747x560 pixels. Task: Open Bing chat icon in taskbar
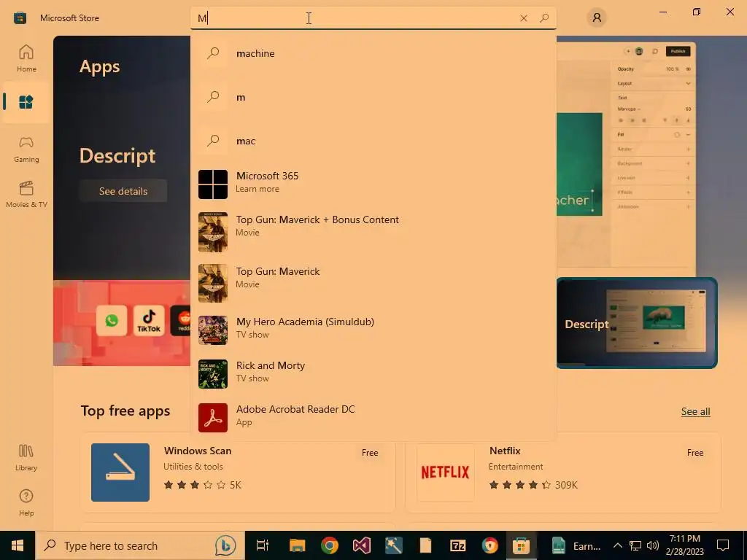click(225, 545)
